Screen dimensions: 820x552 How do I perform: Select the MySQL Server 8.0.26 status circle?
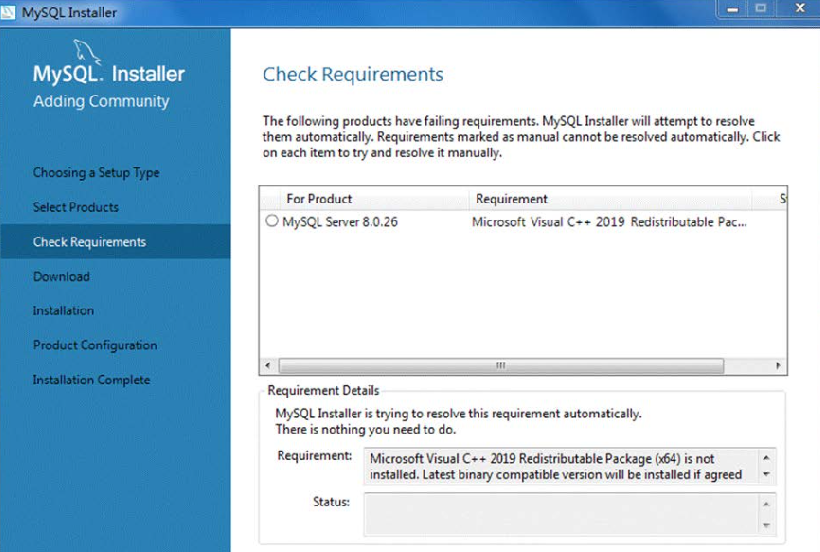point(271,221)
